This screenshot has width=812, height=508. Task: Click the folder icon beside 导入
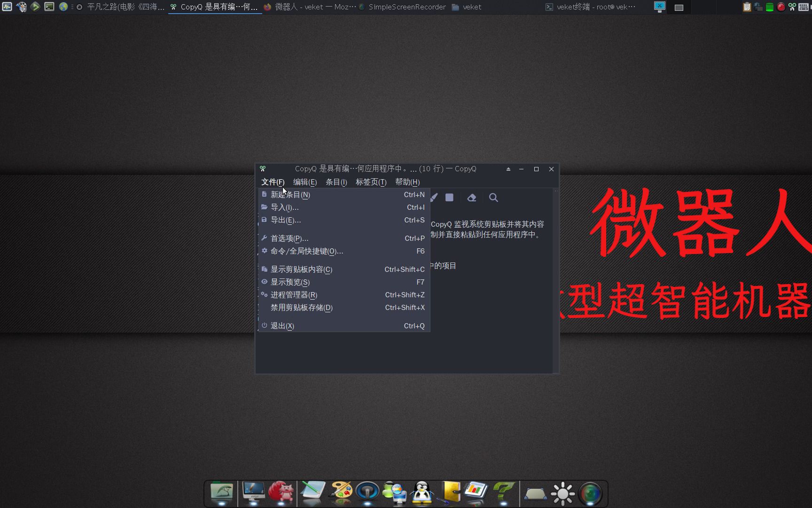coord(265,207)
